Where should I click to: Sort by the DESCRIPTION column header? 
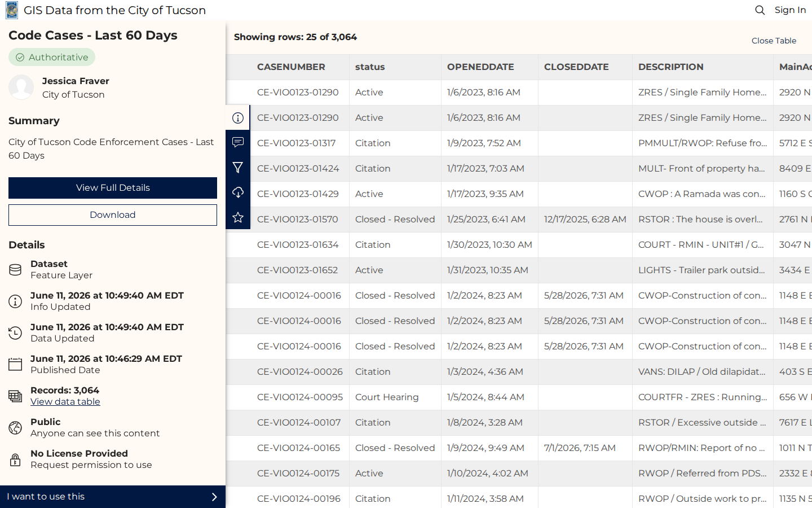[x=671, y=67]
